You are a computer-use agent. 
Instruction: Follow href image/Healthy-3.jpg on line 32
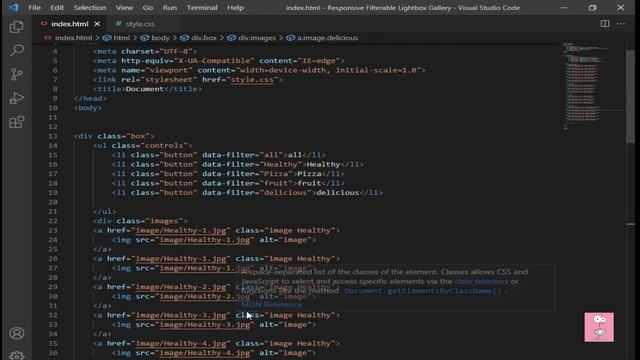[x=180, y=316]
